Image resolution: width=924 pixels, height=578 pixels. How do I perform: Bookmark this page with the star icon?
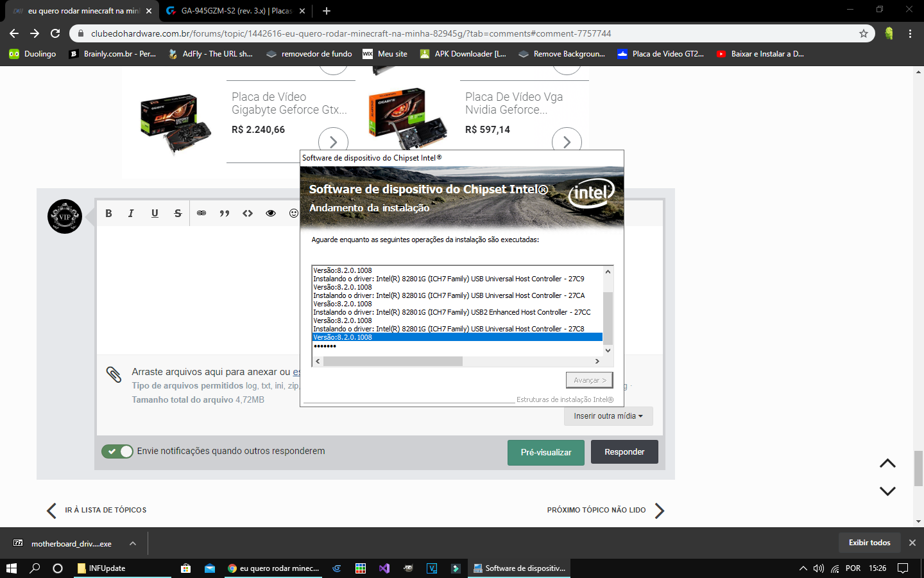click(x=864, y=33)
